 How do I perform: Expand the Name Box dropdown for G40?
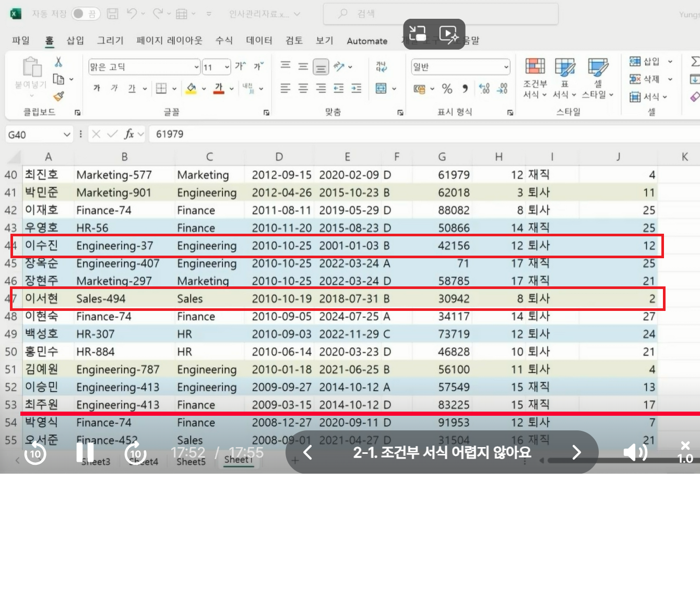[x=67, y=135]
